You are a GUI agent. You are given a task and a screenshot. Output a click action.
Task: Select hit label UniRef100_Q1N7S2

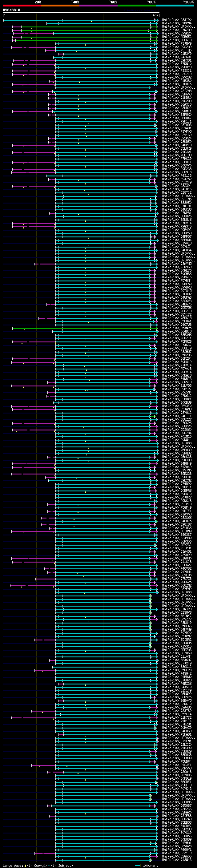(x=177, y=718)
